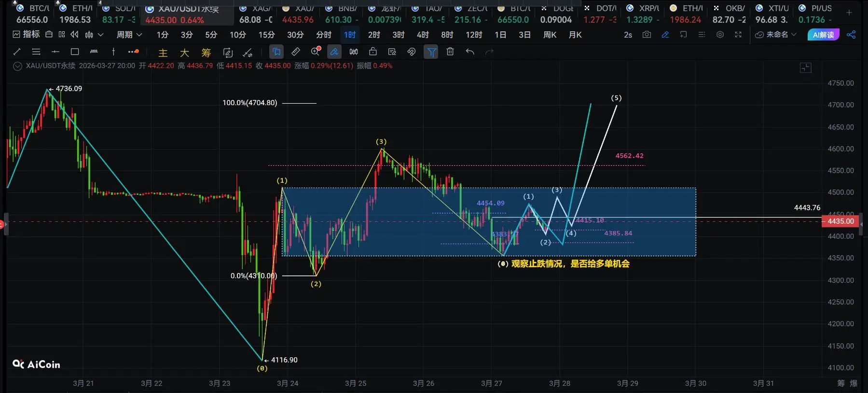This screenshot has height=393, width=868.
Task: Open chart settings hexagon icon
Action: (720, 35)
